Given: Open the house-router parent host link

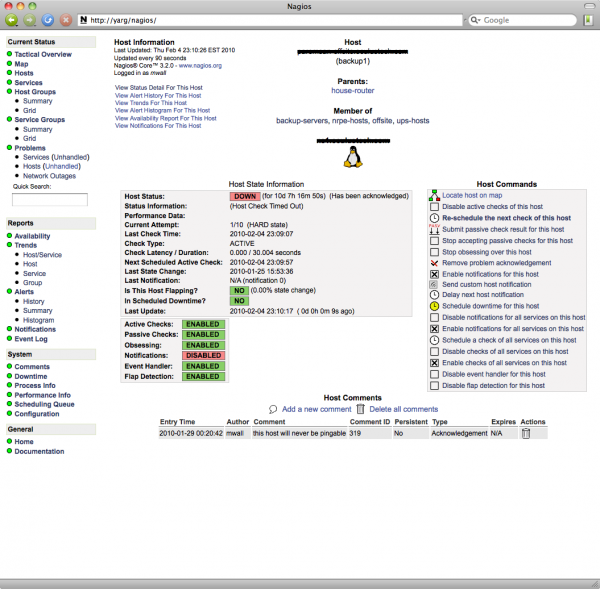Looking at the screenshot, I should pyautogui.click(x=352, y=90).
